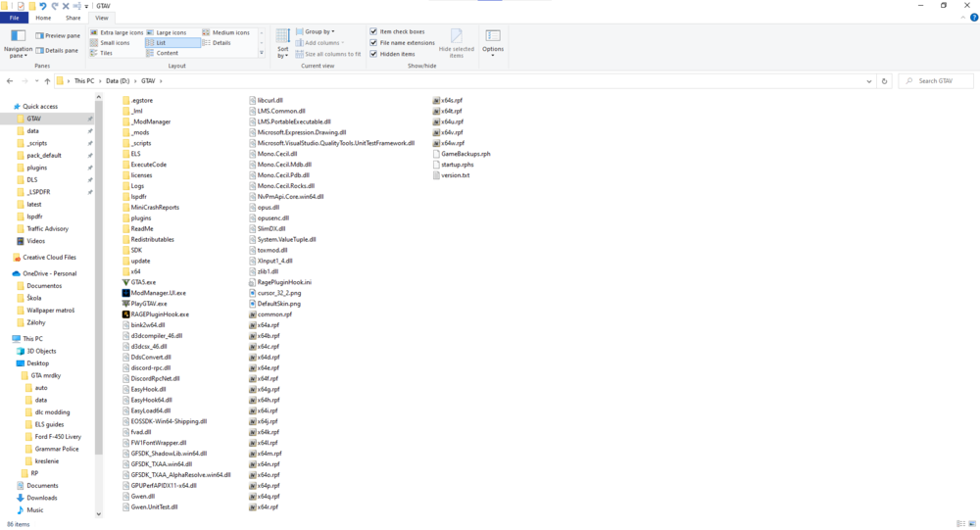
Task: Toggle Hidden items checkbox
Action: click(392, 54)
